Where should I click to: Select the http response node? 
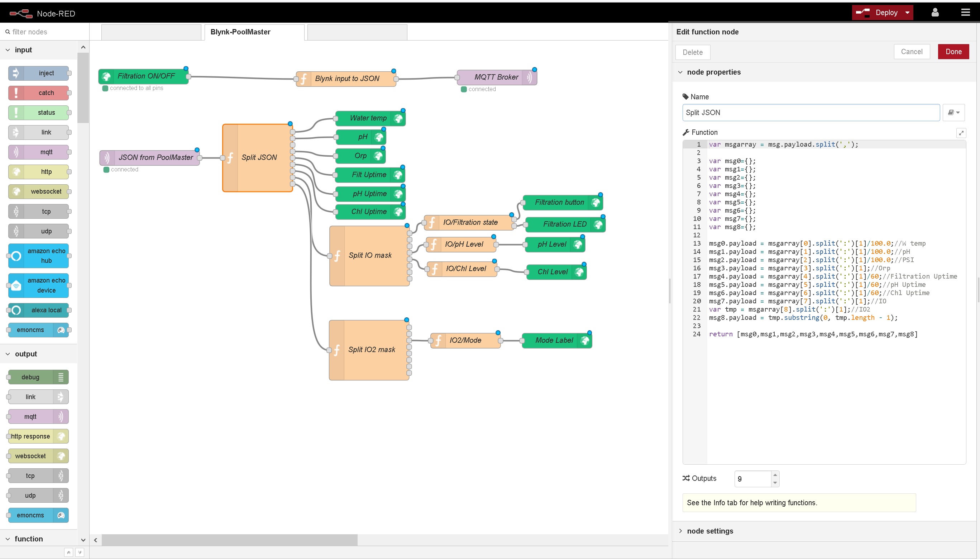38,436
